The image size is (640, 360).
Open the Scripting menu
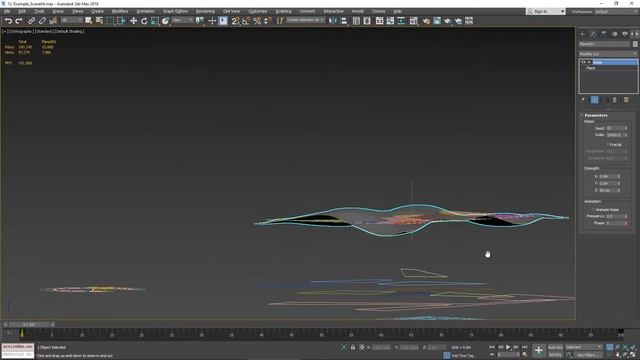283,11
